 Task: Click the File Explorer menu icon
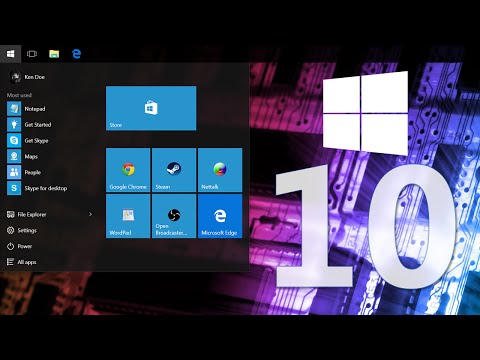(11, 214)
